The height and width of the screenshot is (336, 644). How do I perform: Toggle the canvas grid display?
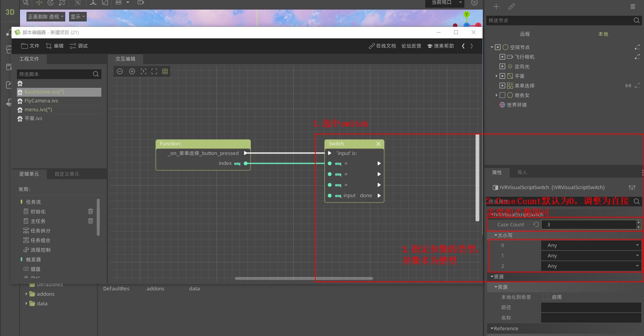(165, 71)
